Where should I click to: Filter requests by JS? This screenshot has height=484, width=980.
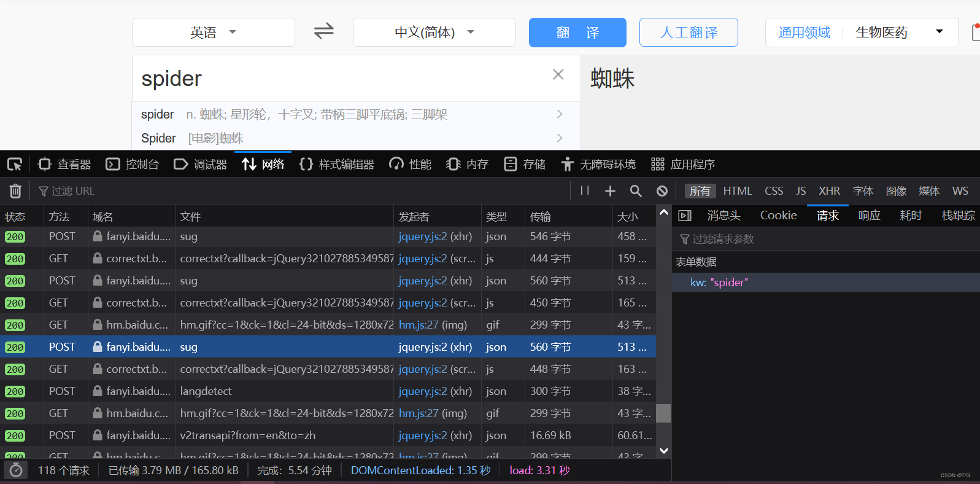point(801,191)
